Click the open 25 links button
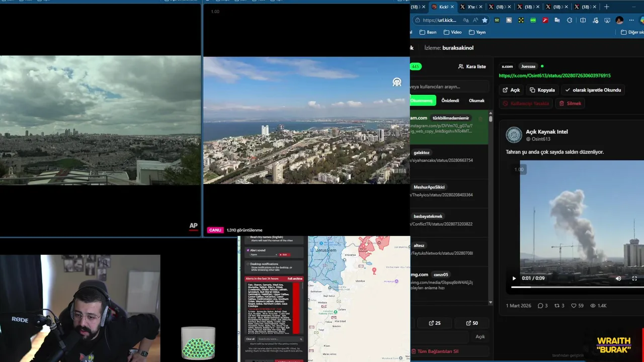Screen dimensions: 644x362 coord(434,323)
